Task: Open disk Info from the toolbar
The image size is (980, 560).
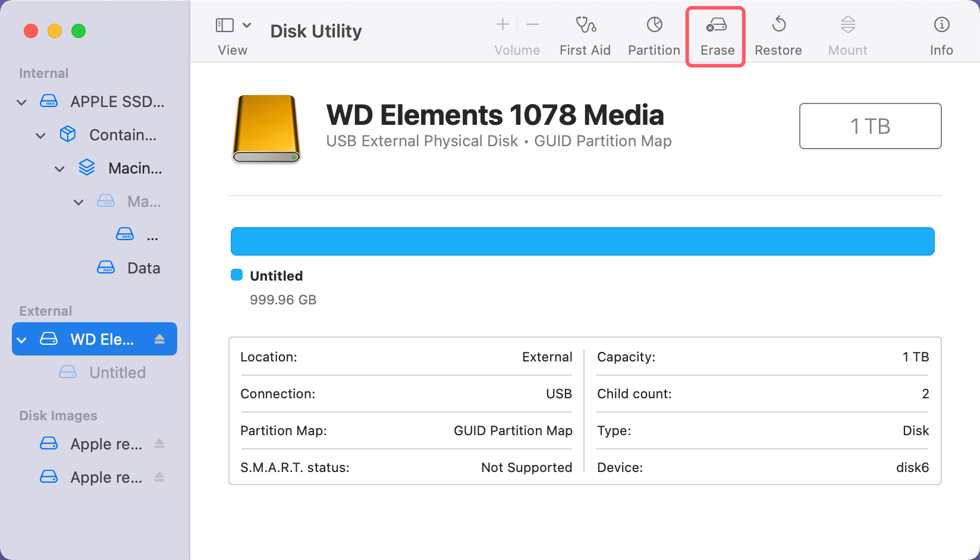Action: click(x=941, y=33)
